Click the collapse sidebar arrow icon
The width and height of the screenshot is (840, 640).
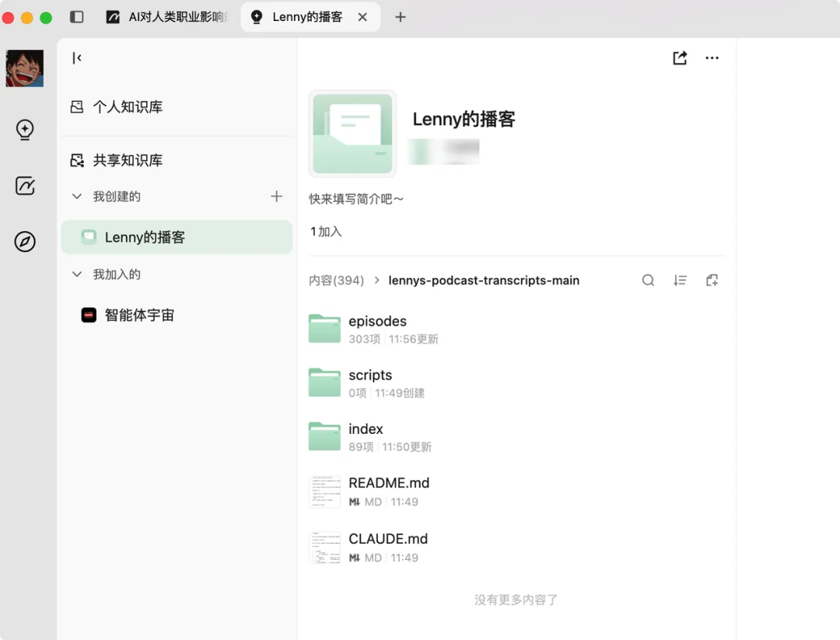(x=75, y=58)
